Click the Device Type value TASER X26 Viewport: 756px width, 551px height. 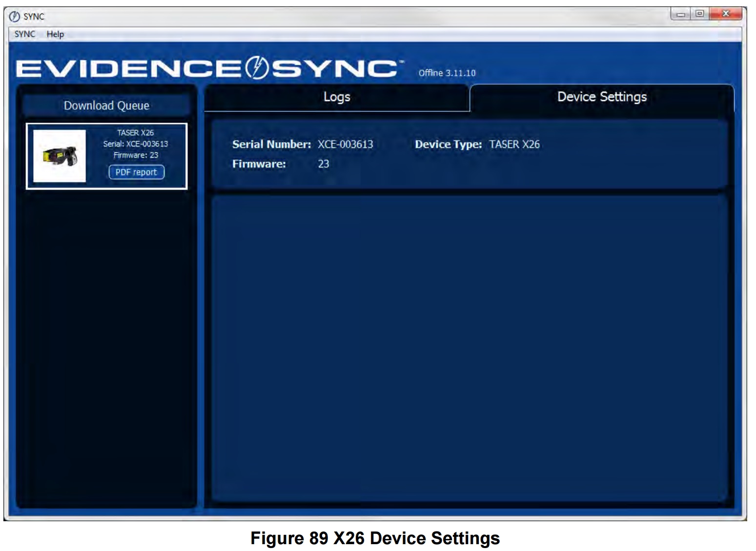(x=514, y=144)
